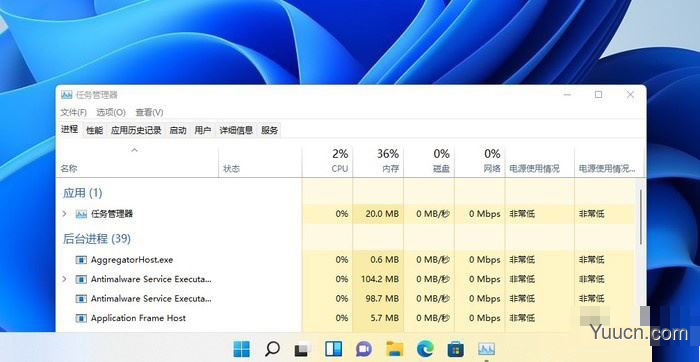This screenshot has height=362, width=700.
Task: Open Microsoft Store from the taskbar
Action: (x=456, y=349)
